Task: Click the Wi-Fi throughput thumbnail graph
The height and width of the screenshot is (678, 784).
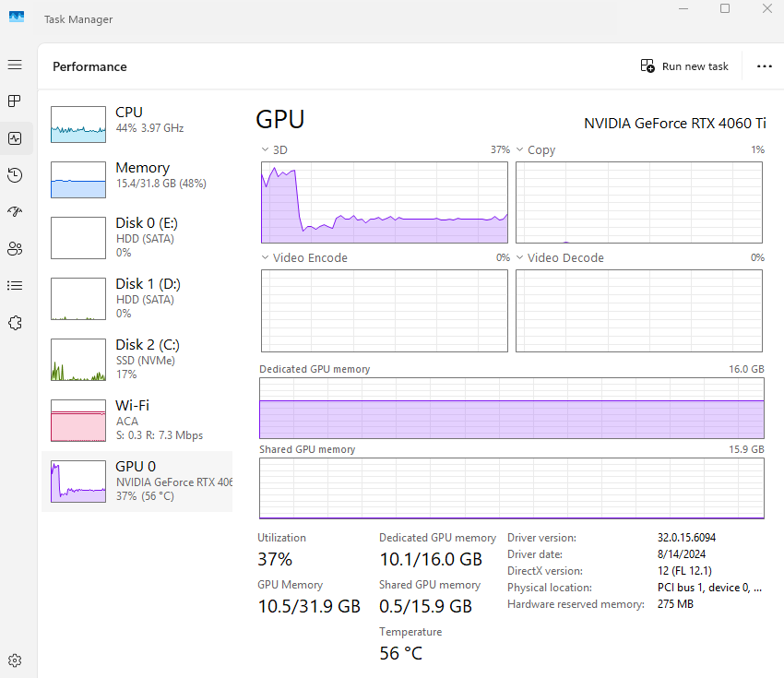Action: (78, 421)
